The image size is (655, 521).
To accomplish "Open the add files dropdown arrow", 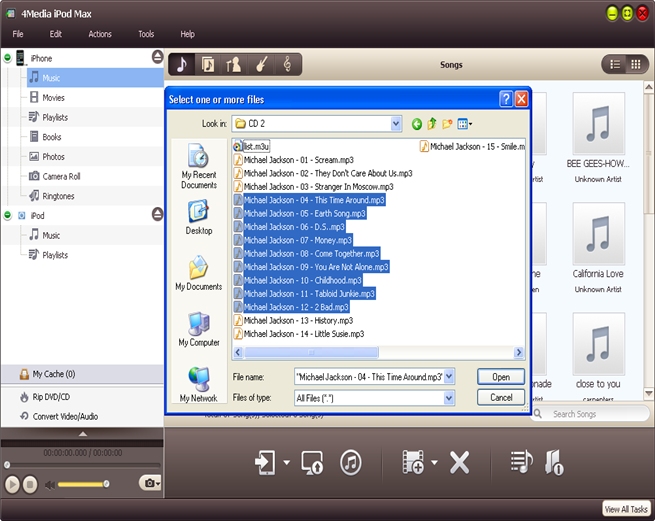I will tap(434, 462).
